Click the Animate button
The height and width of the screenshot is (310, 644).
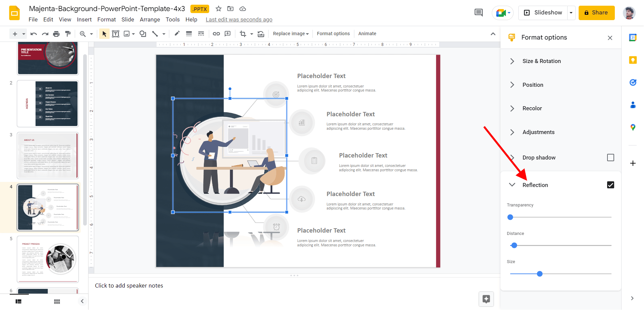[367, 34]
